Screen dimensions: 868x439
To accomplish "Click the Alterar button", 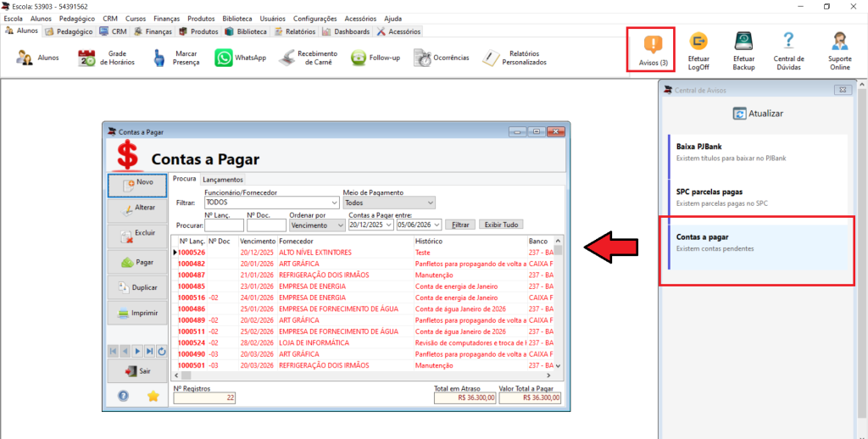I will pos(137,210).
